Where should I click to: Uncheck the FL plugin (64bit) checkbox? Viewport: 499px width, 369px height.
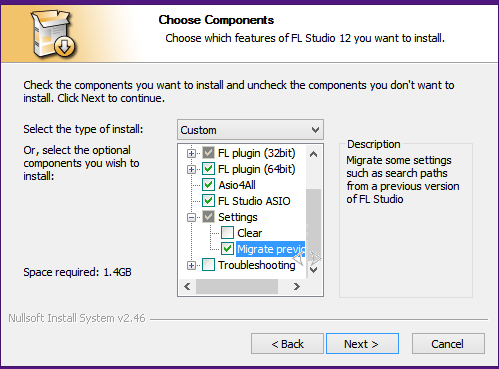(x=208, y=169)
